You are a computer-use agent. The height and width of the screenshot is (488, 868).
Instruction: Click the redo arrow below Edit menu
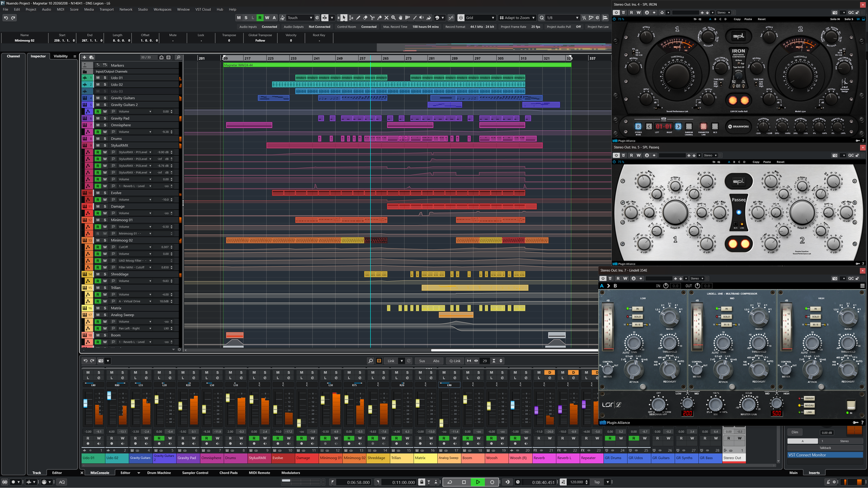14,18
